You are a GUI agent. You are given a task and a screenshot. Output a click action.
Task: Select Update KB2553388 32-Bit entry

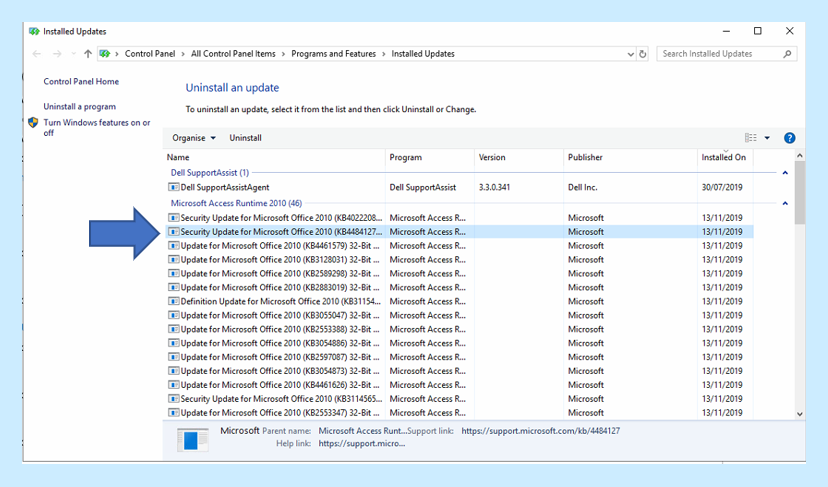pyautogui.click(x=459, y=329)
